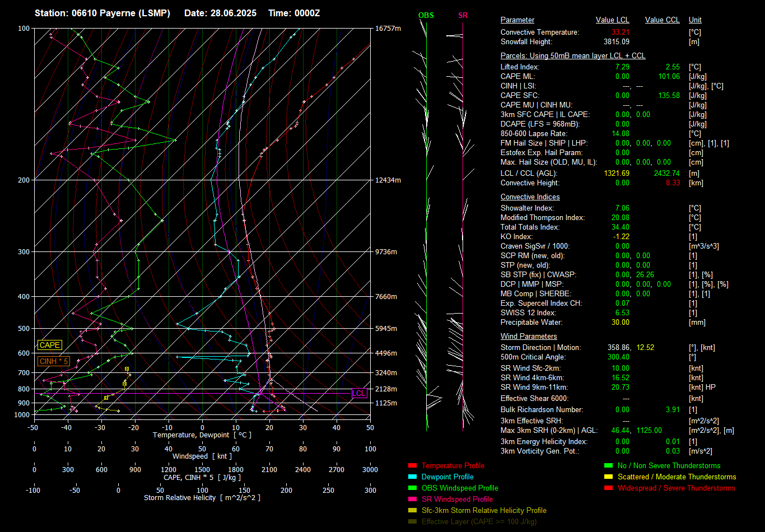
Task: Click the pink SR wind barb column label
Action: [x=463, y=16]
